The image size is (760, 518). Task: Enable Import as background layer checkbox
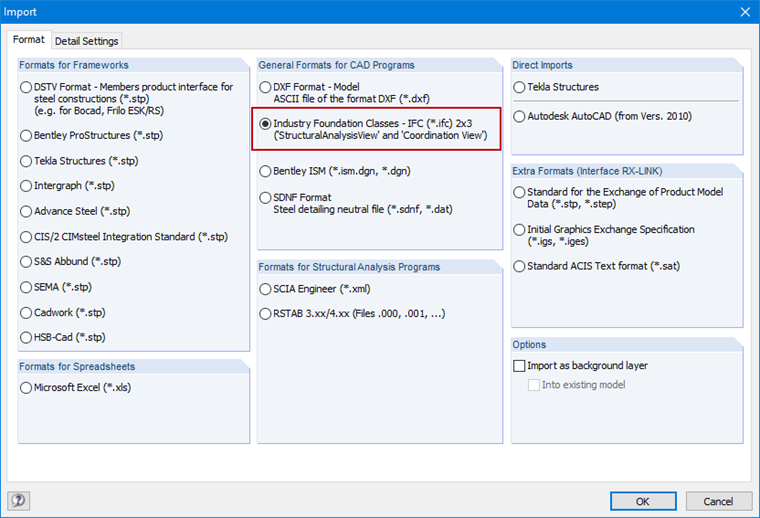tap(519, 366)
